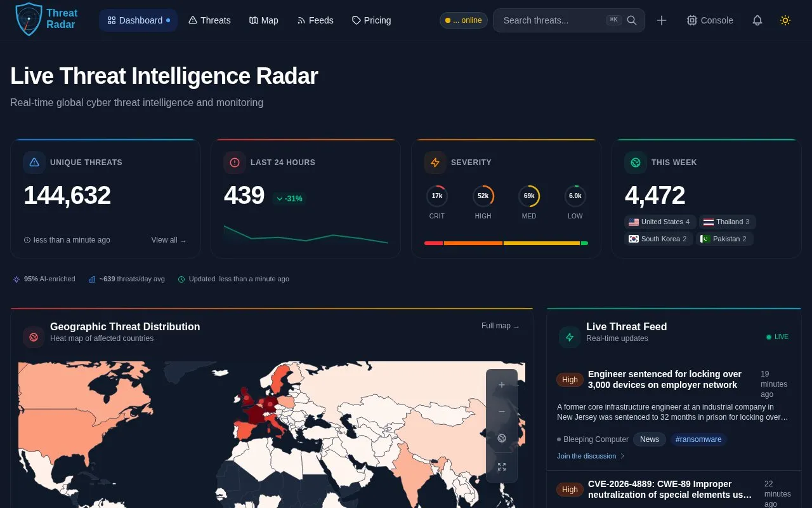Open the CVE-2026-4889 feed item
The image size is (812, 508).
tap(670, 490)
